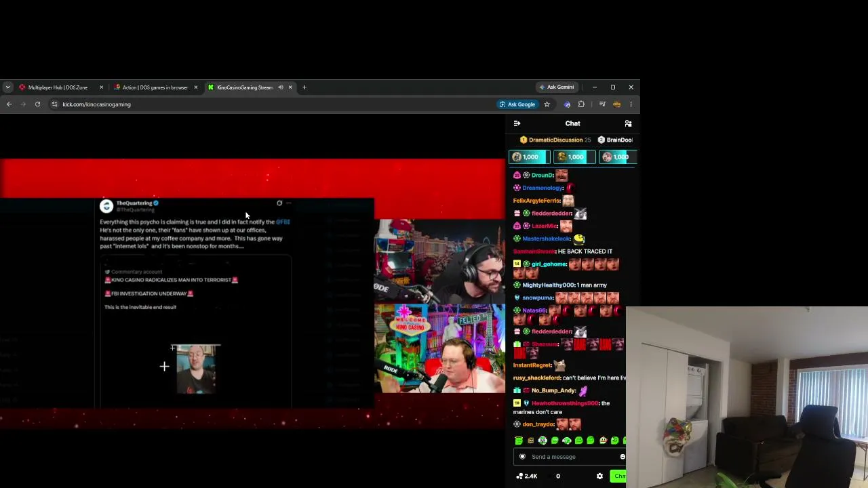This screenshot has height=488, width=868.
Task: Pick the eighth emote in quick emote row
Action: (603, 441)
